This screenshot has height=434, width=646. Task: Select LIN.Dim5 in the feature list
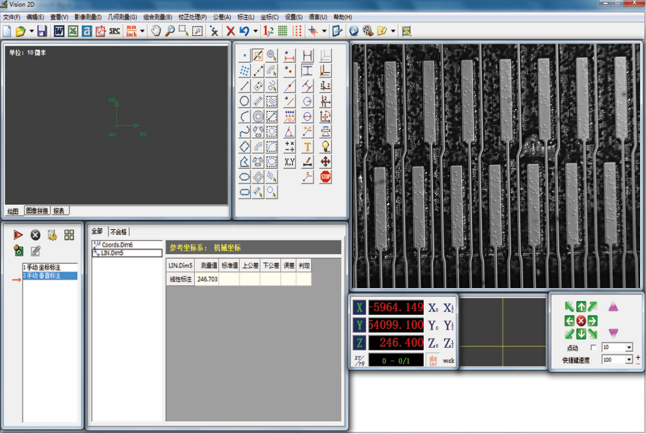tap(110, 253)
